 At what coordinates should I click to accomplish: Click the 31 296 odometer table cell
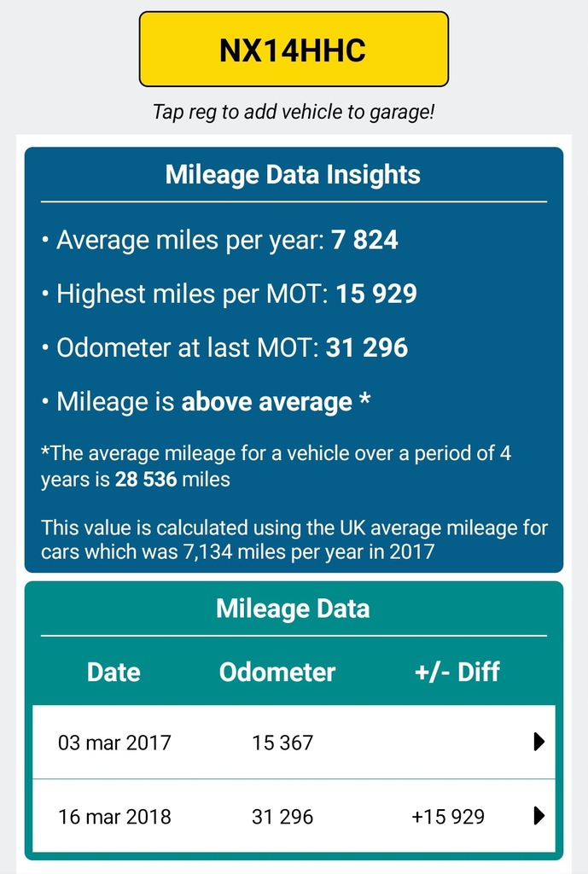click(x=282, y=817)
